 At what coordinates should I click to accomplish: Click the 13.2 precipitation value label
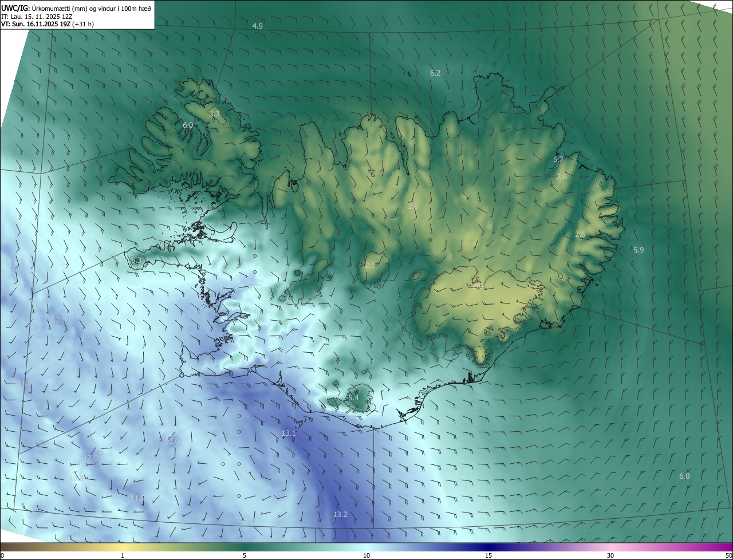tap(340, 515)
